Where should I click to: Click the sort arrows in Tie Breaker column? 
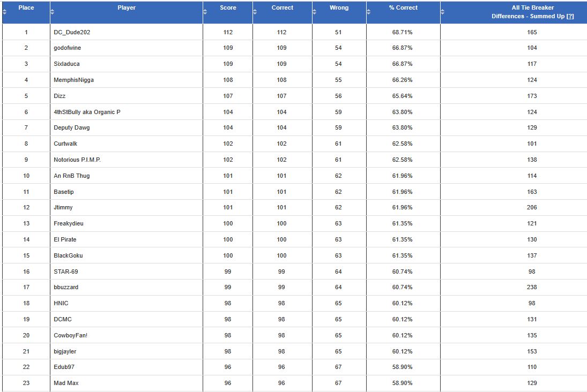click(443, 12)
